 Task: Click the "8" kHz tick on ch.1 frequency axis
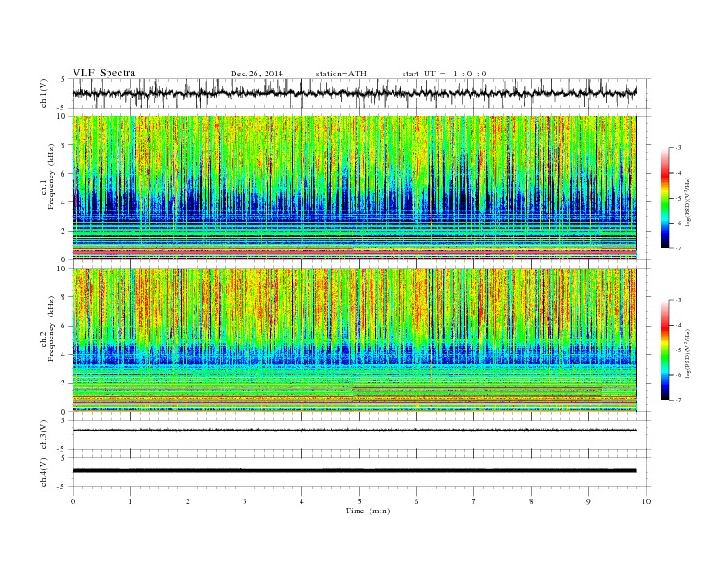pos(64,145)
